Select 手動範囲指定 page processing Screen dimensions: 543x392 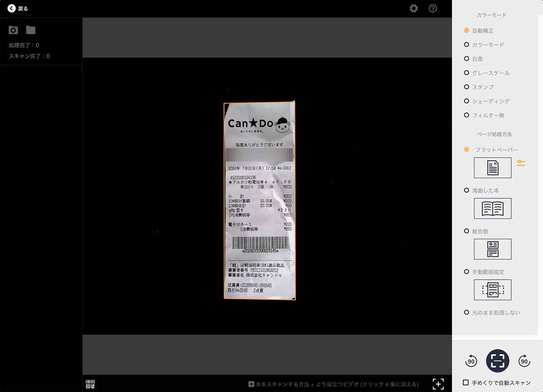point(484,272)
